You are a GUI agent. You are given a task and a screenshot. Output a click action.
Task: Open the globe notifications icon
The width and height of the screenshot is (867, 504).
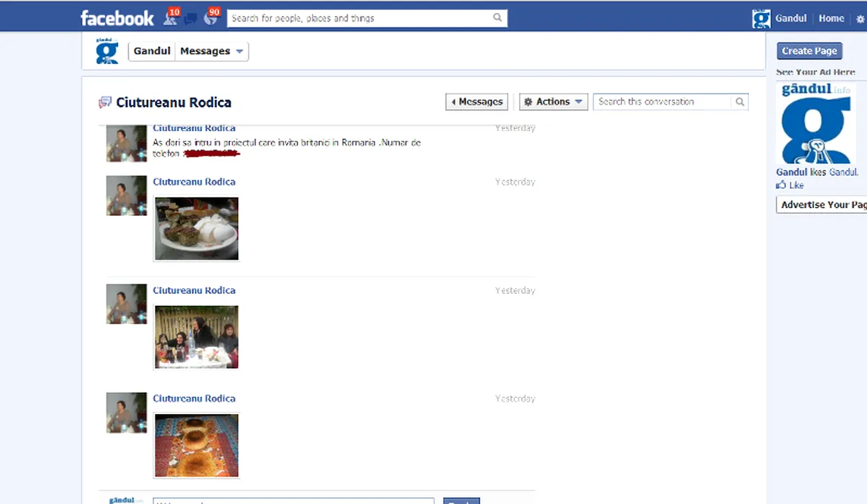point(210,18)
